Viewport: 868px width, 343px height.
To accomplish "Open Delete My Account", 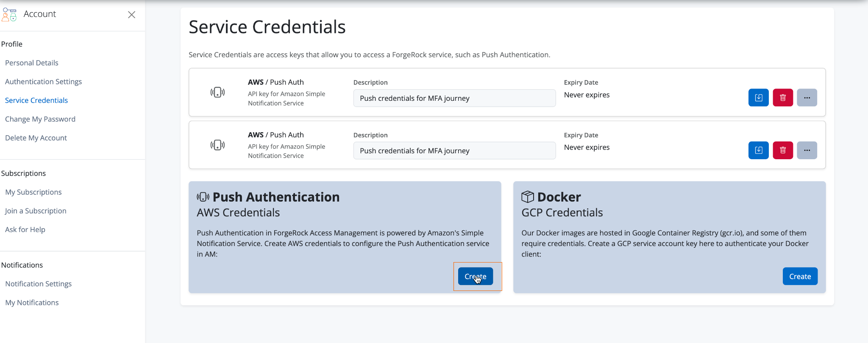I will coord(36,138).
